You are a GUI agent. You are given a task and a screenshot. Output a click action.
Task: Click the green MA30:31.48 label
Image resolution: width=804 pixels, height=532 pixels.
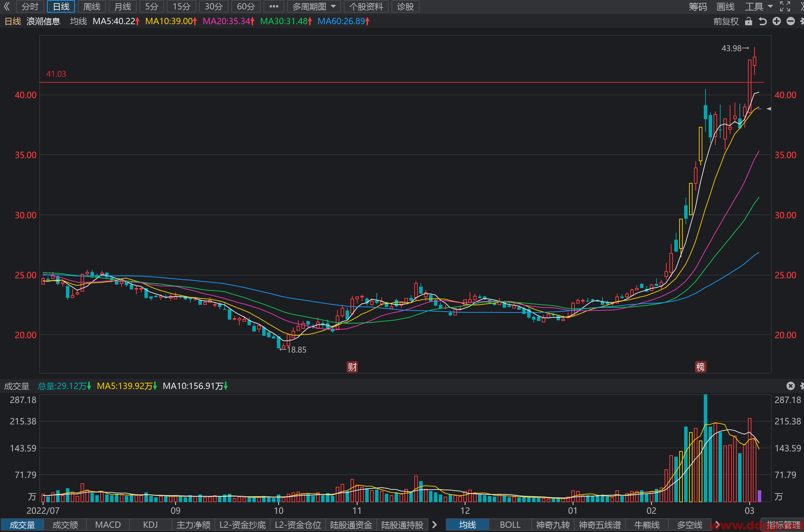(x=286, y=21)
